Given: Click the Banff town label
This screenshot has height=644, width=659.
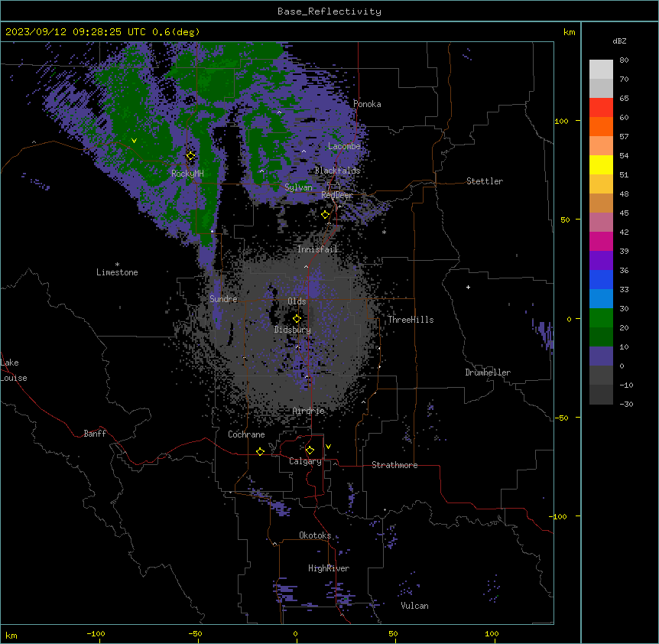Looking at the screenshot, I should point(95,434).
